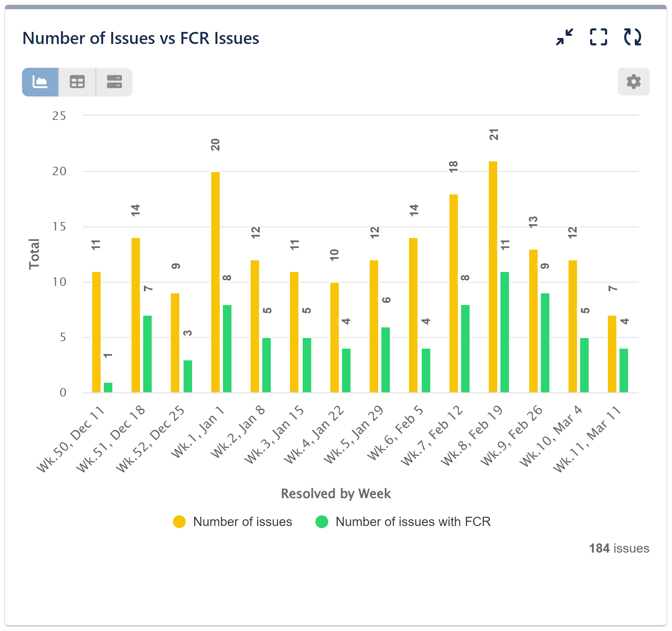This screenshot has width=672, height=631.
Task: Open the list detail view icon
Action: pos(114,82)
